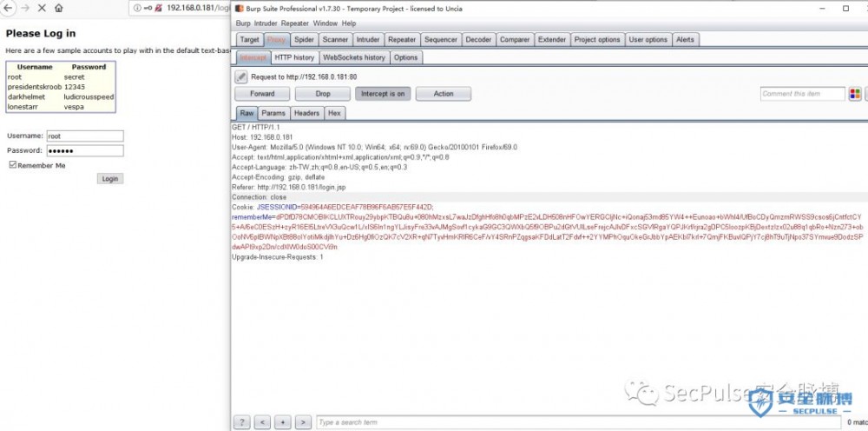Maximize the Burp Suite window
The image size is (868, 431).
pyautogui.click(x=845, y=9)
